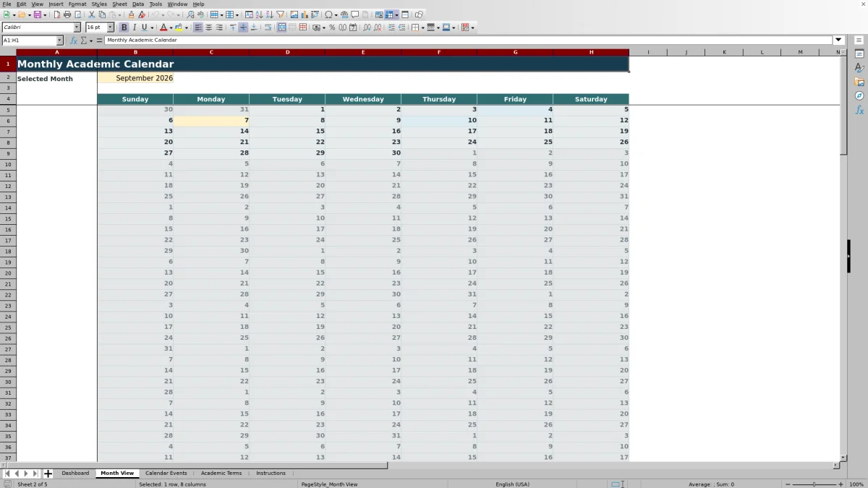
Task: Click the AutoFilter funnel icon
Action: coord(281,14)
